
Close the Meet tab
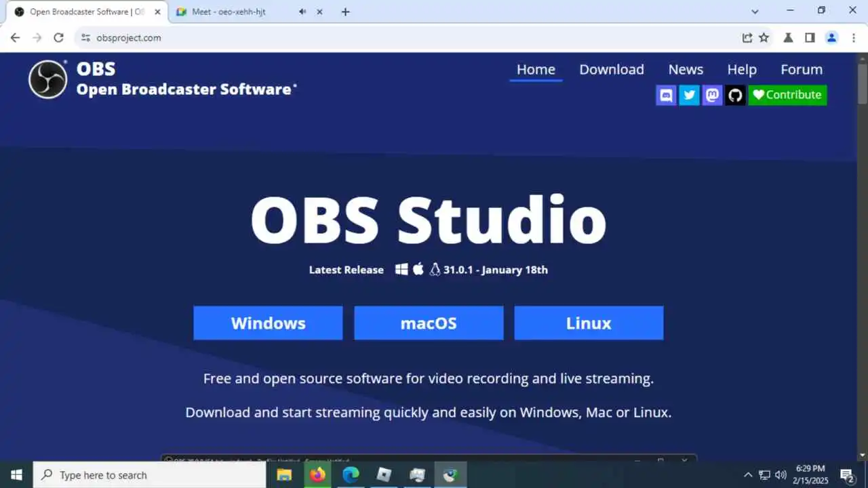[320, 12]
